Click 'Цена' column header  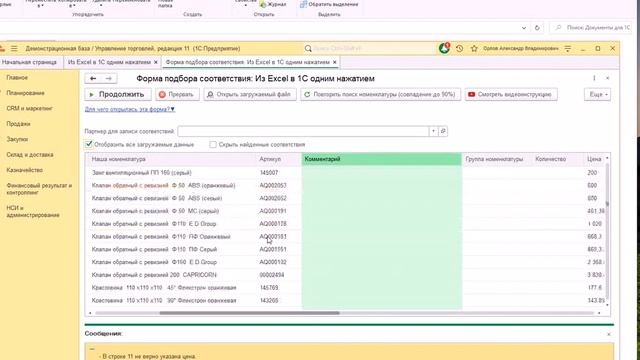coord(594,159)
